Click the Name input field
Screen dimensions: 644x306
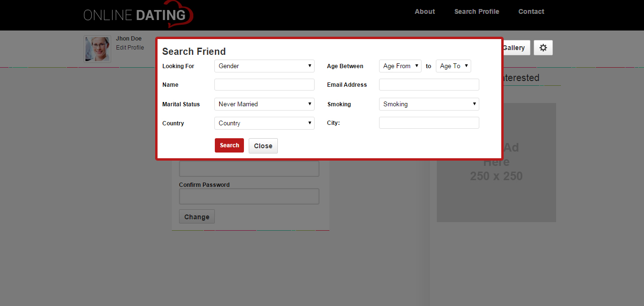264,85
